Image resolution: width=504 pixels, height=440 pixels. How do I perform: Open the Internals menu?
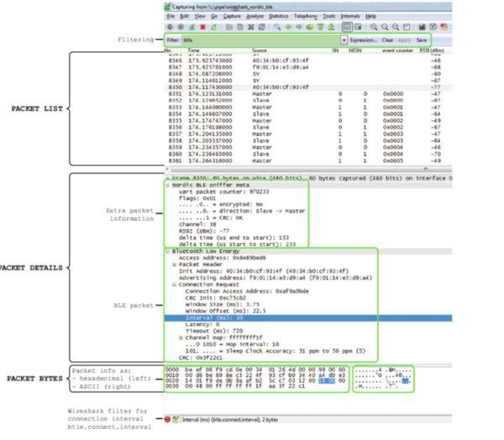coord(350,16)
